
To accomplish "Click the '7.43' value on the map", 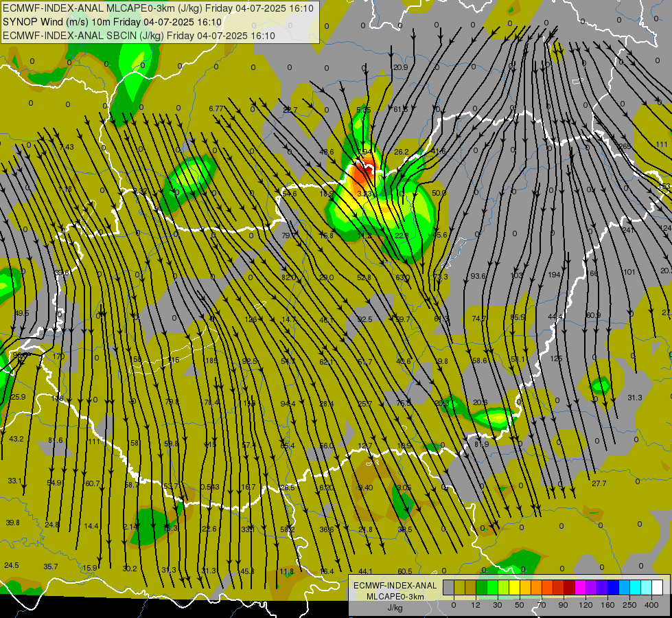I will [67, 147].
